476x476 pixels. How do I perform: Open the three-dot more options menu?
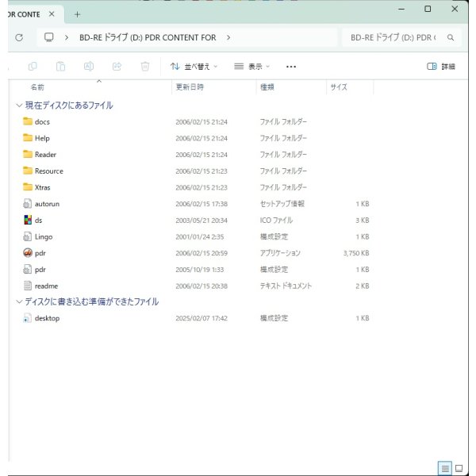[x=291, y=67]
